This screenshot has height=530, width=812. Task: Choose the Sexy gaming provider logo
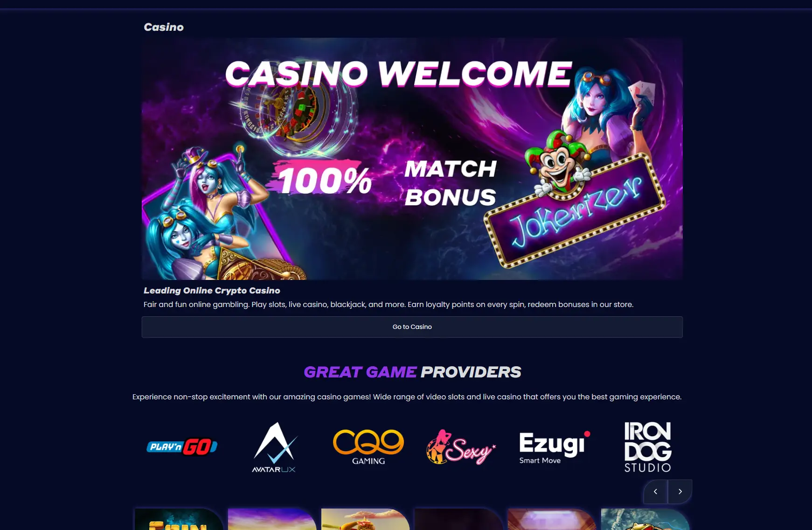point(461,447)
